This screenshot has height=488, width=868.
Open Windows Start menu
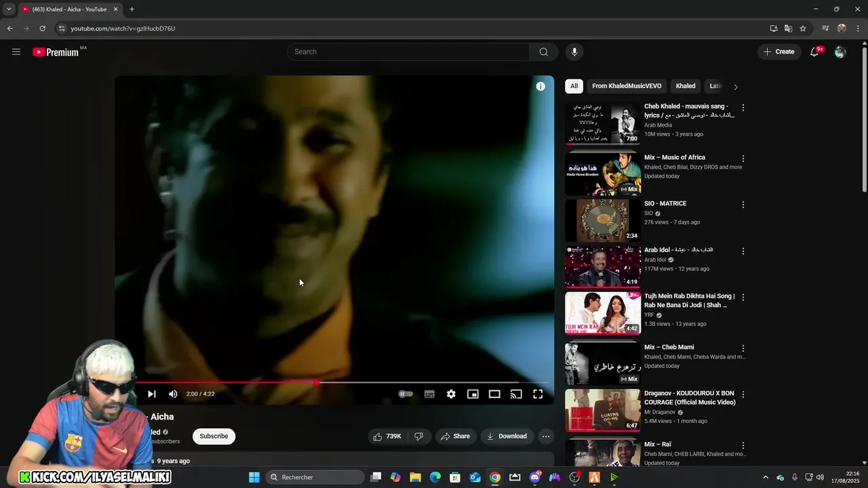coord(254,477)
